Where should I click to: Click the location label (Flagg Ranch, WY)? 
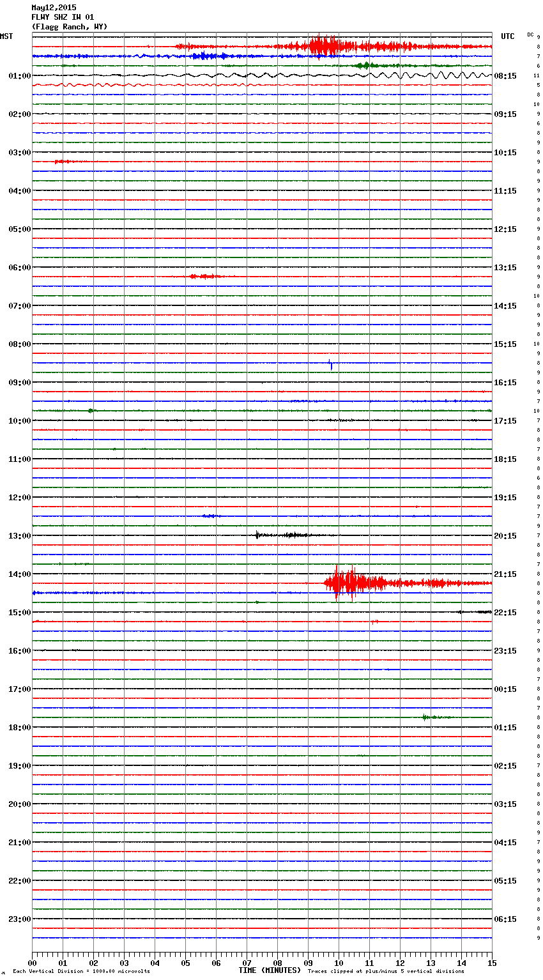pos(70,27)
